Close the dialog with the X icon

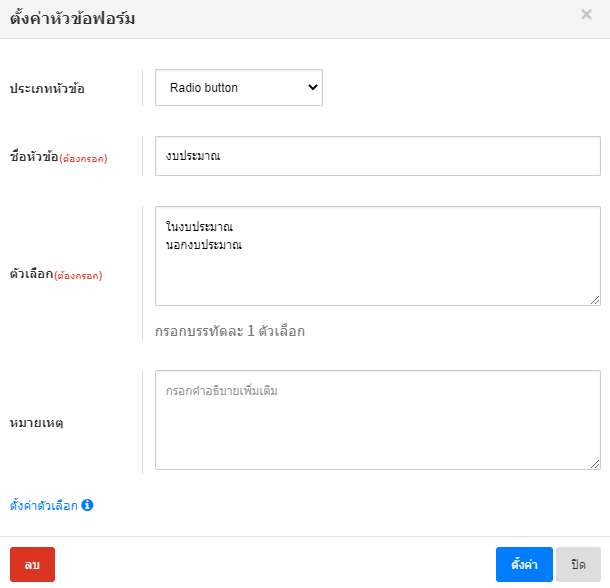tap(586, 15)
